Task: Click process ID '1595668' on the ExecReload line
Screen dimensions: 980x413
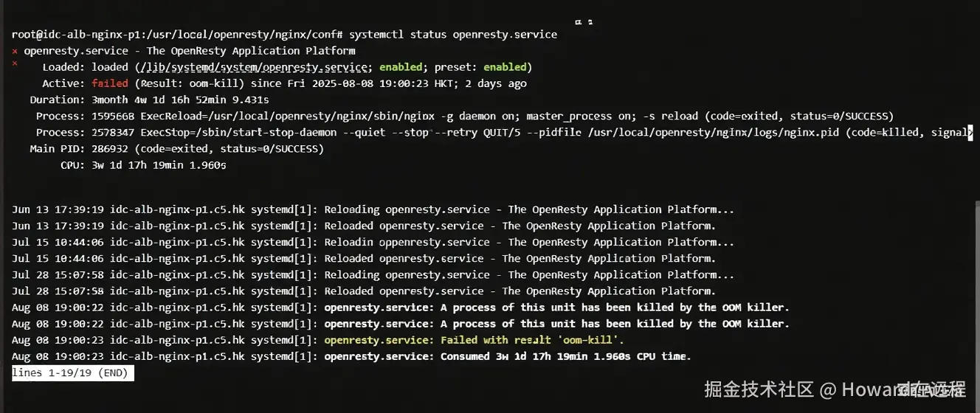Action: point(113,116)
